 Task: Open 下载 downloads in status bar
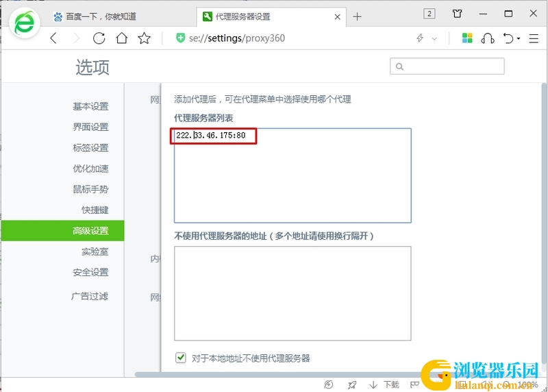pyautogui.click(x=384, y=384)
